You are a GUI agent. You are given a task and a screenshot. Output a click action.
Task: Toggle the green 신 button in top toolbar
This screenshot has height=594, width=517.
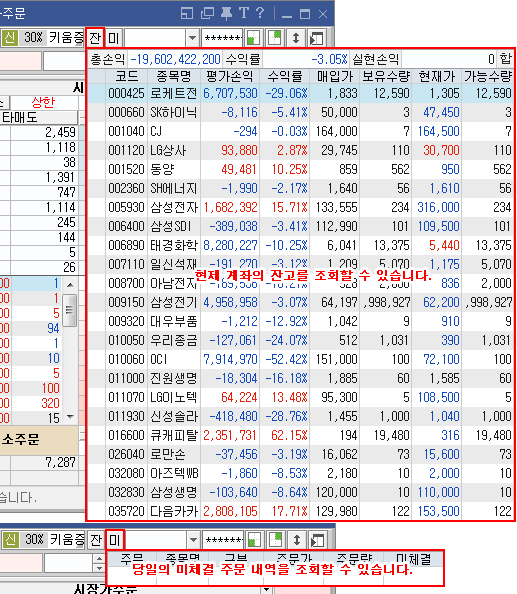pyautogui.click(x=9, y=38)
